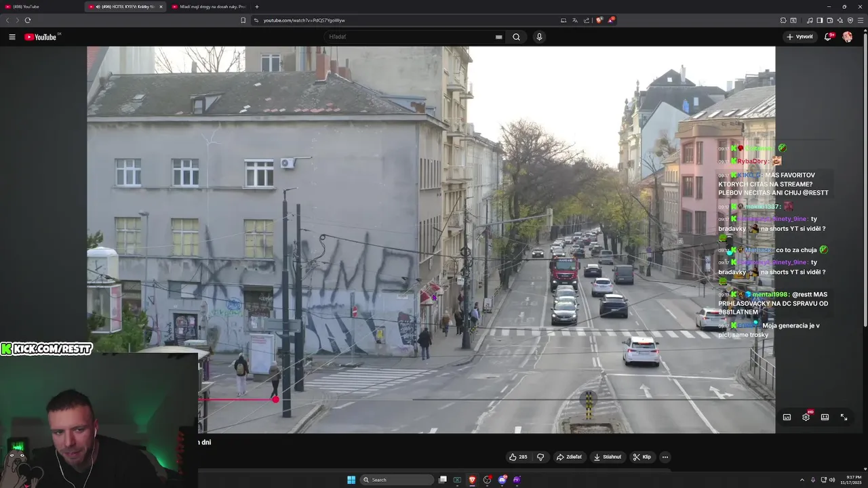Image resolution: width=868 pixels, height=488 pixels.
Task: Open Discord from the taskbar
Action: point(502,480)
